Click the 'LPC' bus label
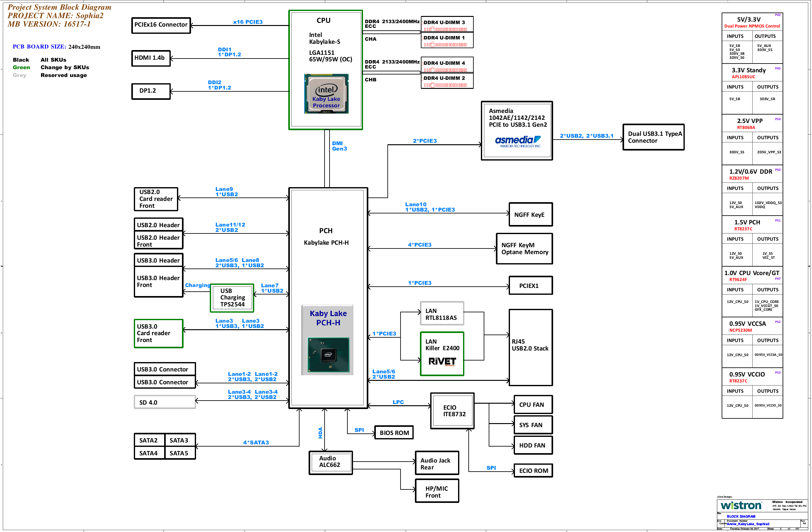The image size is (812, 532). [x=398, y=402]
